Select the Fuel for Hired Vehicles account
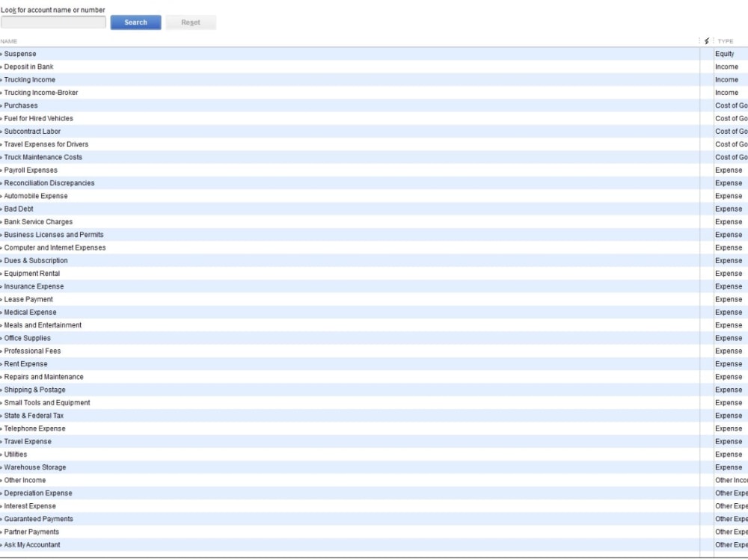Image resolution: width=748 pixels, height=560 pixels. coord(39,118)
